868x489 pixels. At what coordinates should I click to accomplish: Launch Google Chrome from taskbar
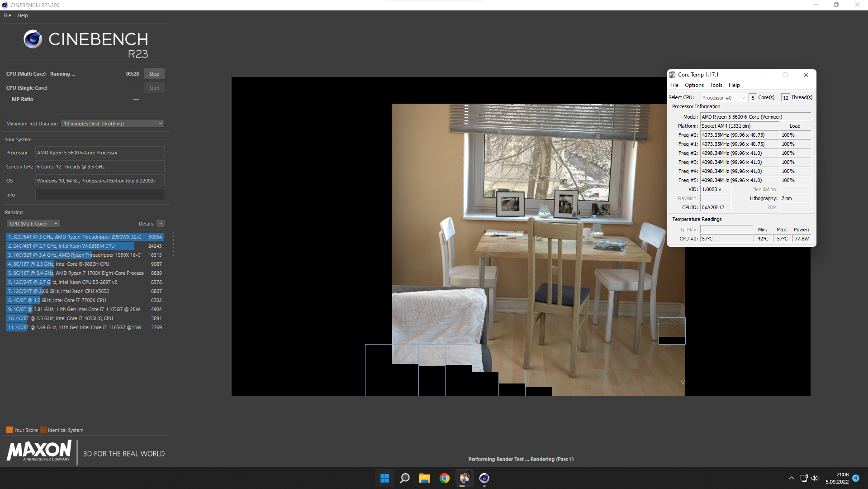[444, 478]
